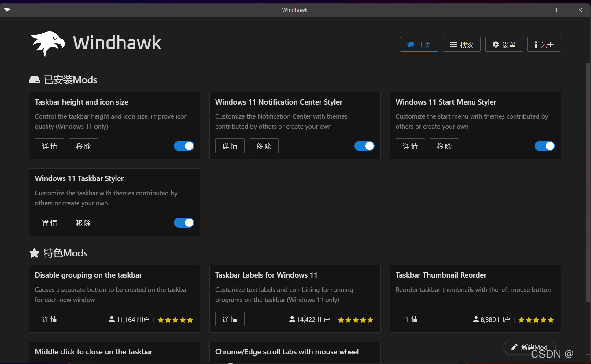Disable the Windows 11 Start Menu Styler mod
This screenshot has width=591, height=364.
pos(545,146)
